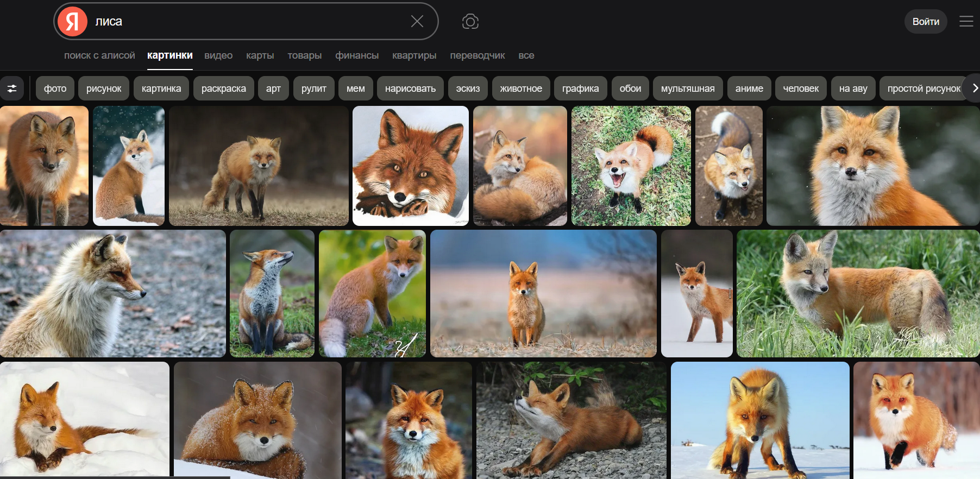Open the filters settings icon
This screenshot has height=479, width=980.
[12, 88]
